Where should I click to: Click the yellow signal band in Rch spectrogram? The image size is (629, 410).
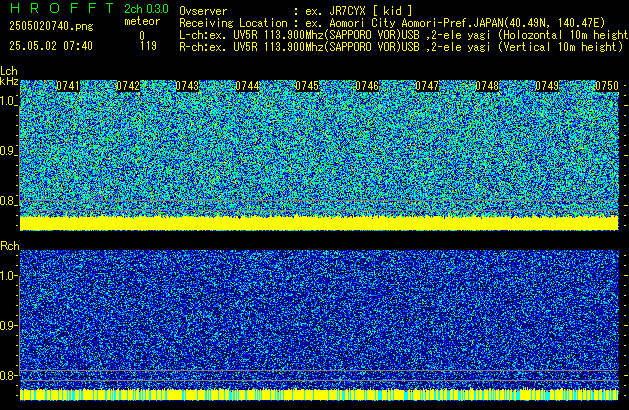coord(319,394)
